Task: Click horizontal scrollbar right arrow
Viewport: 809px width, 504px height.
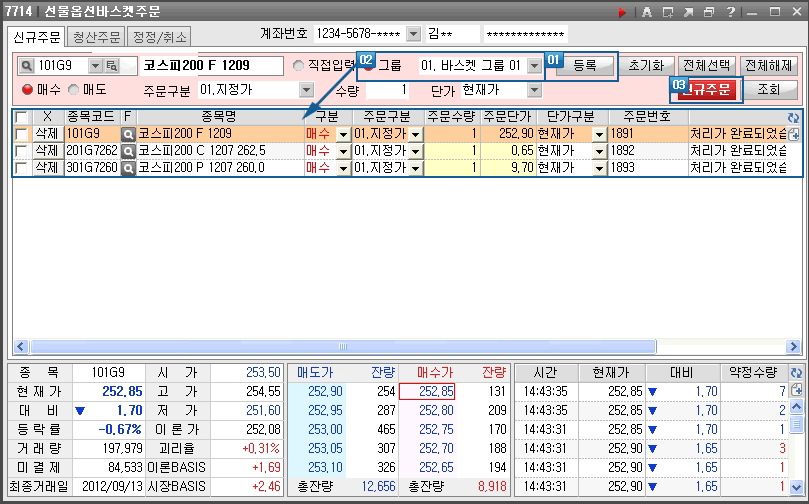Action: [794, 346]
